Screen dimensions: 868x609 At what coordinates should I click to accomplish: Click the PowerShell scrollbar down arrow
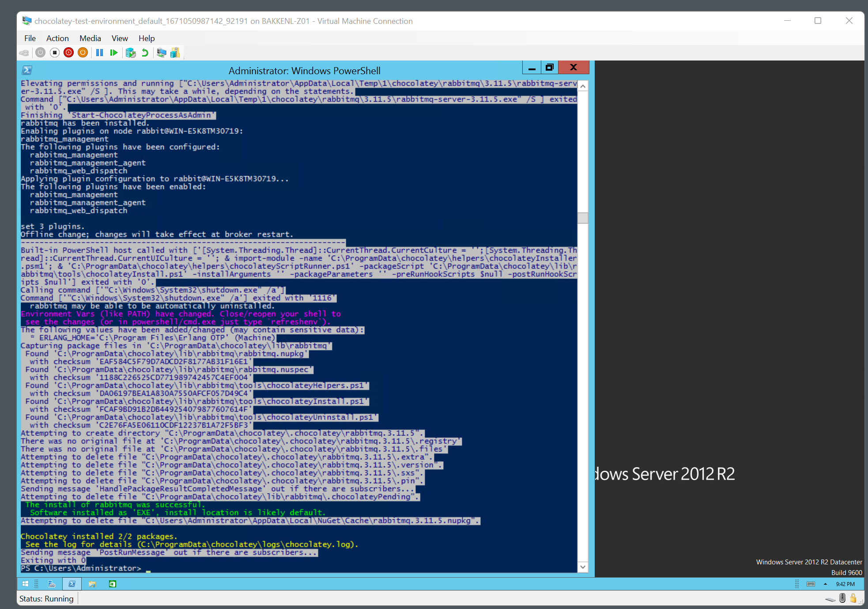(x=583, y=567)
